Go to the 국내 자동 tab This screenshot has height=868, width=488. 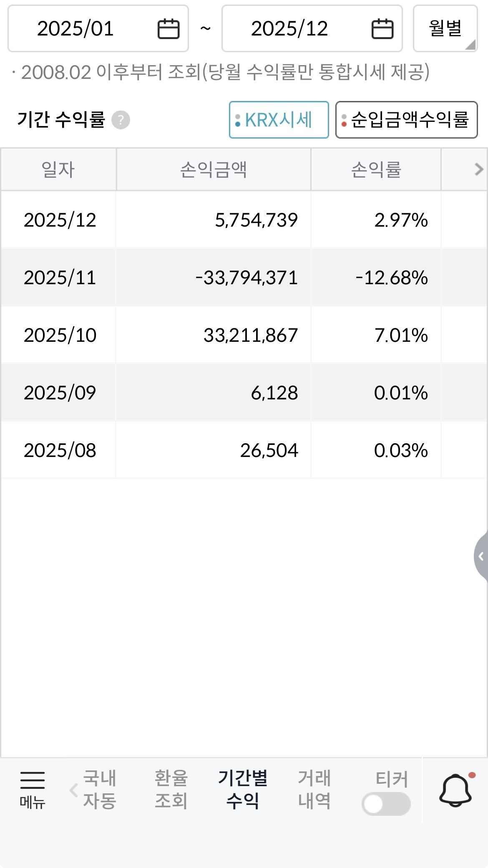(x=99, y=790)
